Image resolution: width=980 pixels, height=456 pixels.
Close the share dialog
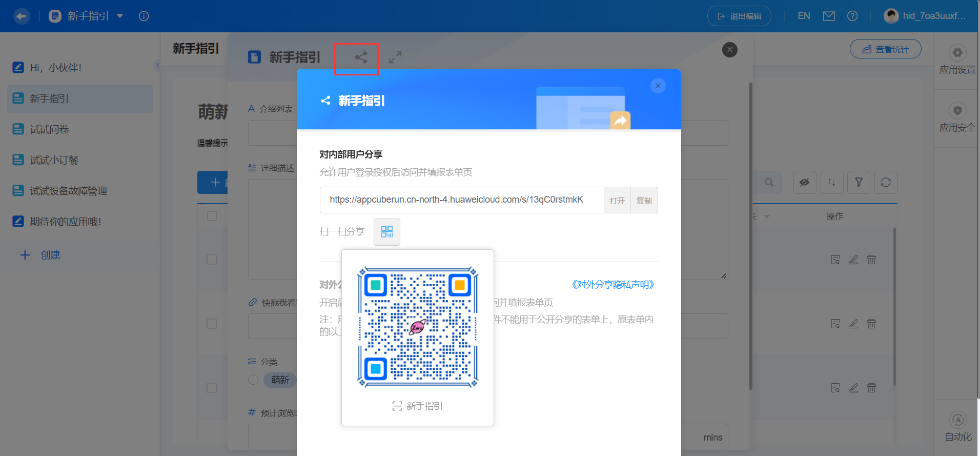tap(658, 86)
